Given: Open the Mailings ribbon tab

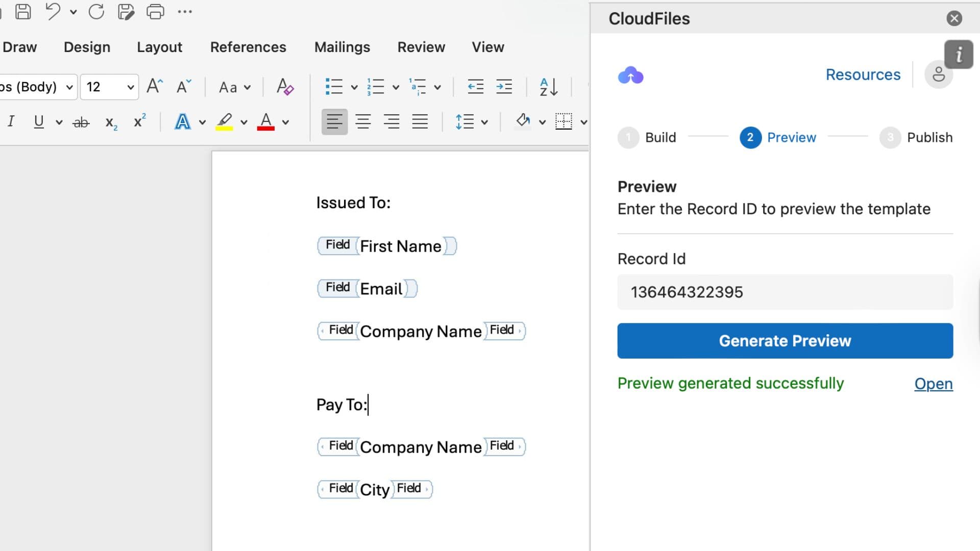Looking at the screenshot, I should 342,47.
